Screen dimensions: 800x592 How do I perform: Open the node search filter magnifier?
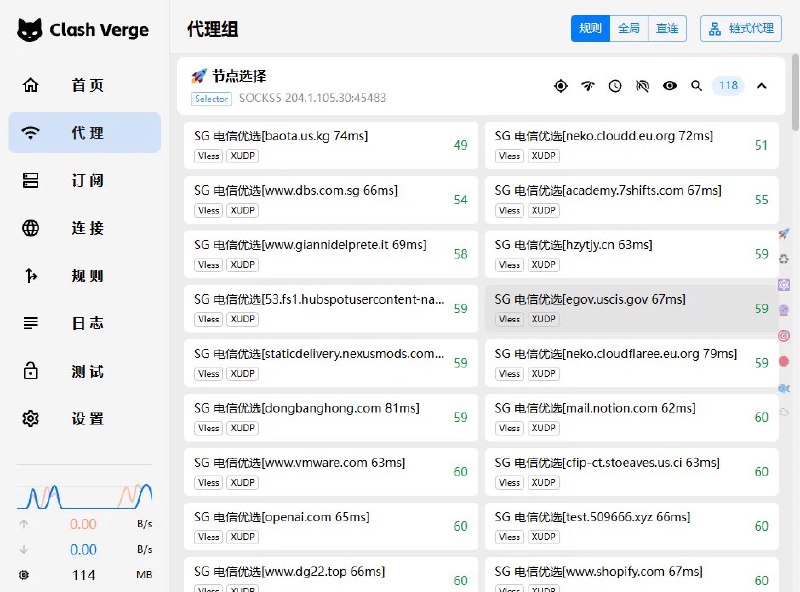pyautogui.click(x=696, y=86)
